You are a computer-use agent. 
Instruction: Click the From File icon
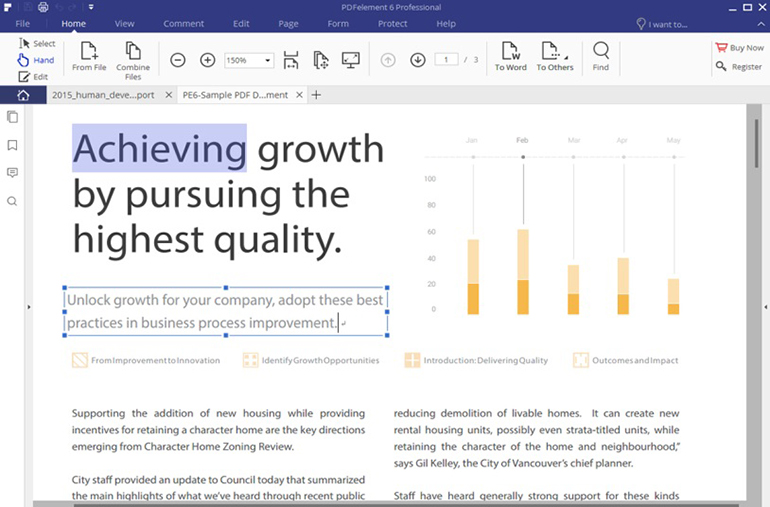(89, 52)
